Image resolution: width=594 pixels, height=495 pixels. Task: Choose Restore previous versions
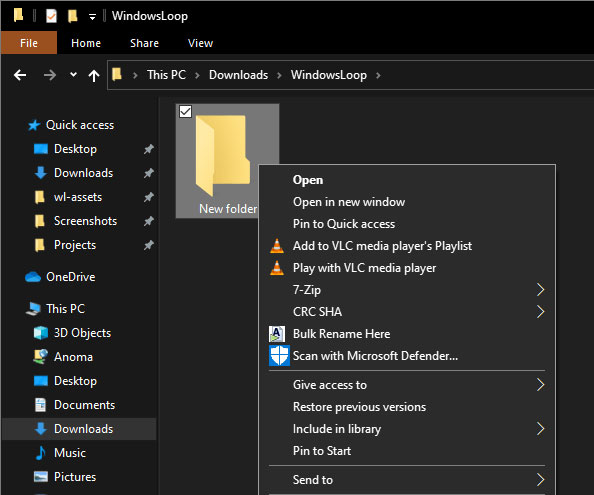407,407
